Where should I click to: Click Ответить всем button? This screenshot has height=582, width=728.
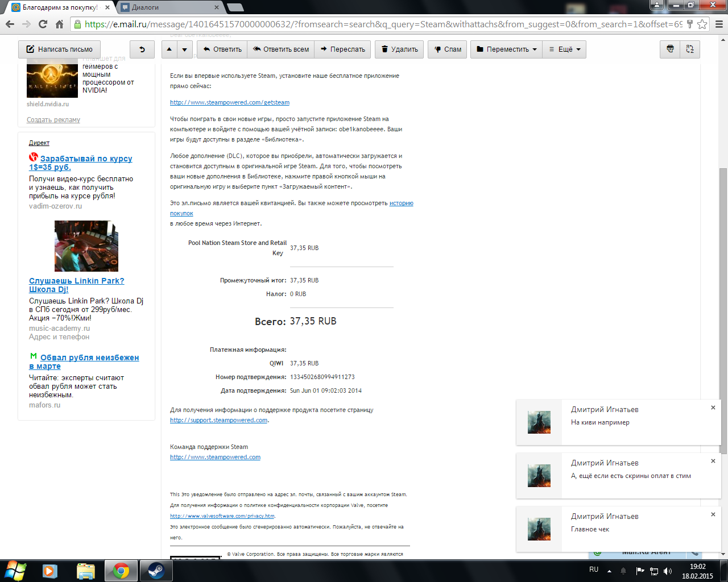[281, 49]
